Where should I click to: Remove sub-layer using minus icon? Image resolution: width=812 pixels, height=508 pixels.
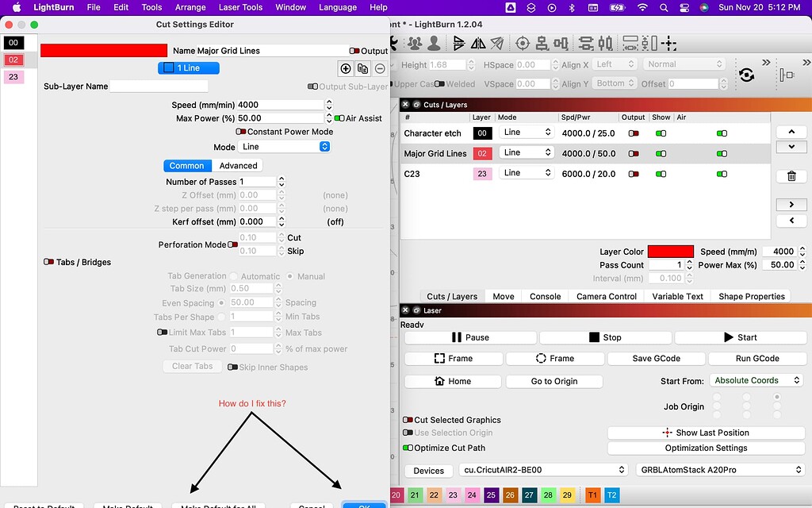379,68
